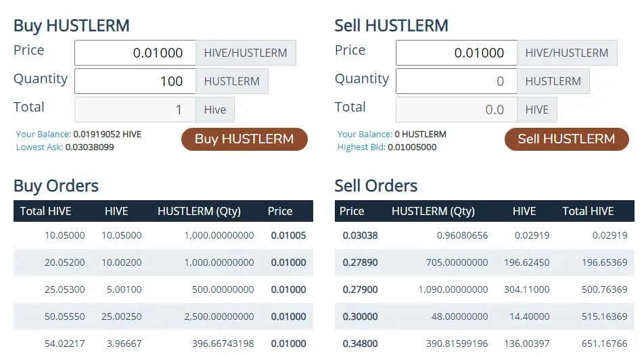
Task: Click the Buy HUSTLERM heading
Action: coord(72,26)
